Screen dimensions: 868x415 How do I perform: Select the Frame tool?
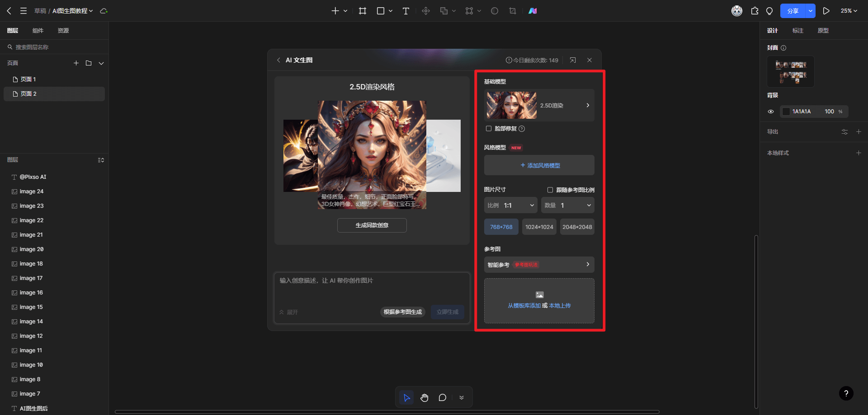363,11
